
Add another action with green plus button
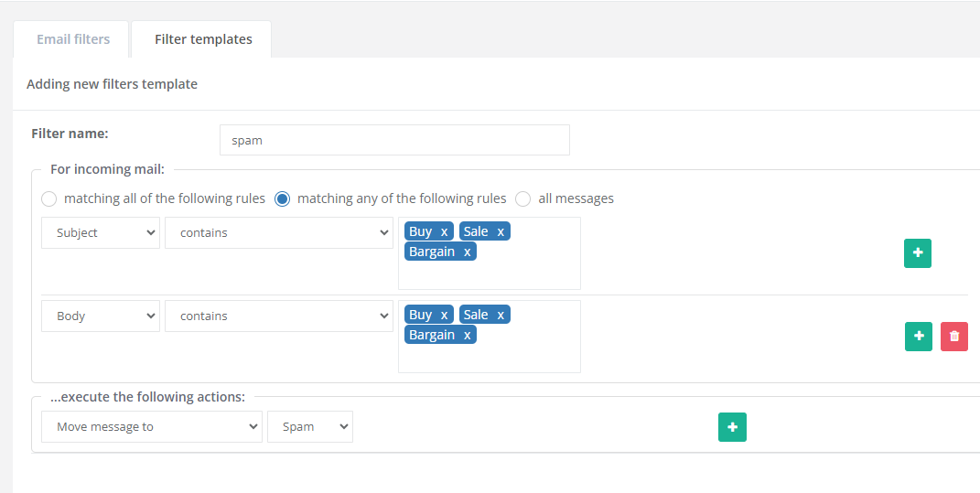click(732, 427)
